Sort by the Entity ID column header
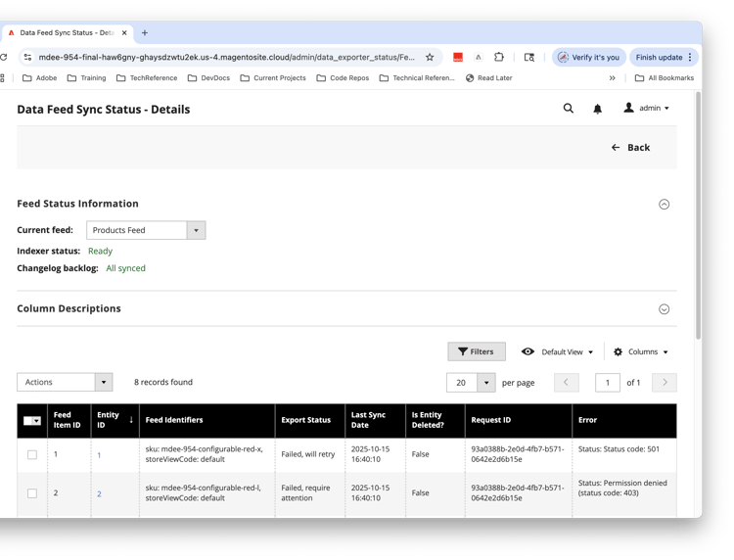 [x=115, y=420]
